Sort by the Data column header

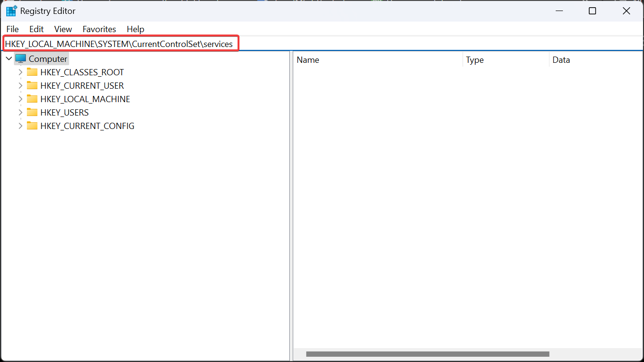tap(596, 60)
